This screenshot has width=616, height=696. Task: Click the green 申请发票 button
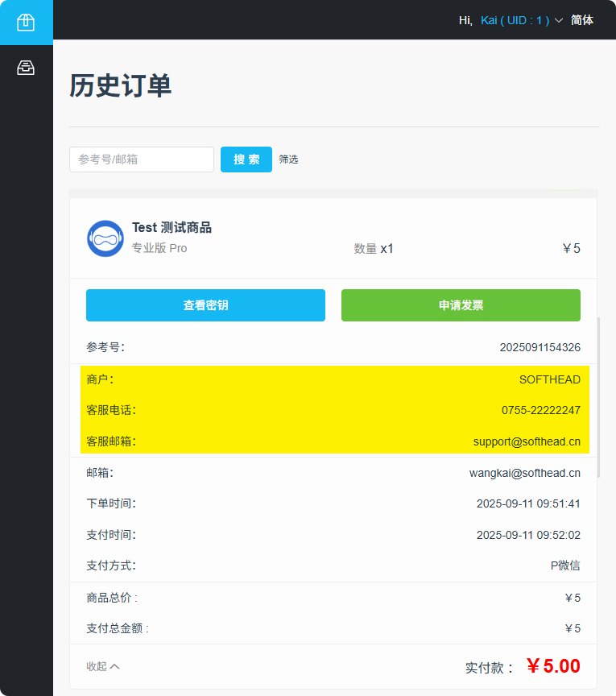(x=461, y=305)
